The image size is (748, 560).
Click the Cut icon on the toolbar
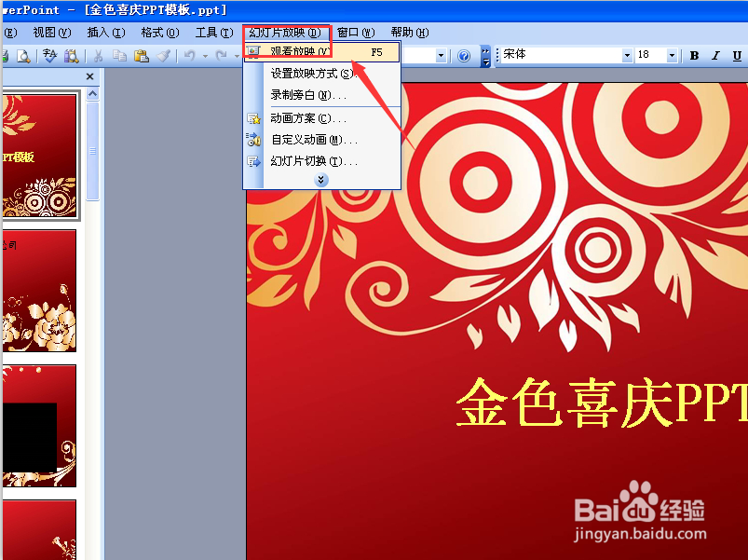pyautogui.click(x=98, y=55)
